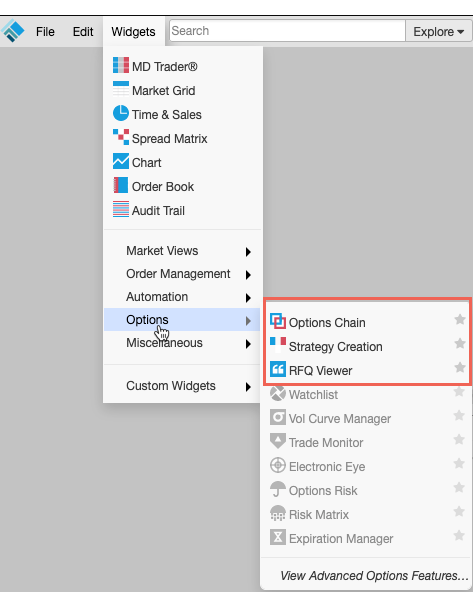
Task: Open the RFQ Viewer quote icon
Action: [x=278, y=369]
